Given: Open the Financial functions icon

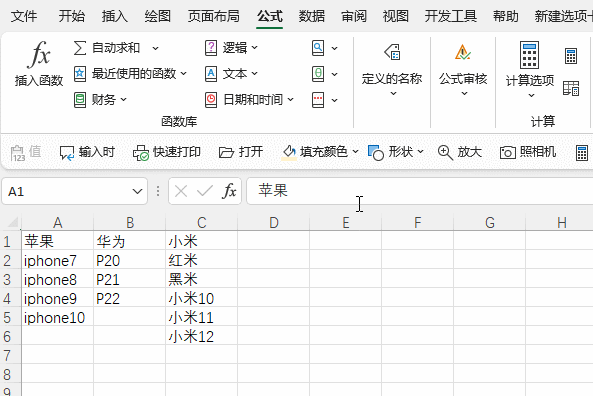Looking at the screenshot, I should [x=80, y=100].
